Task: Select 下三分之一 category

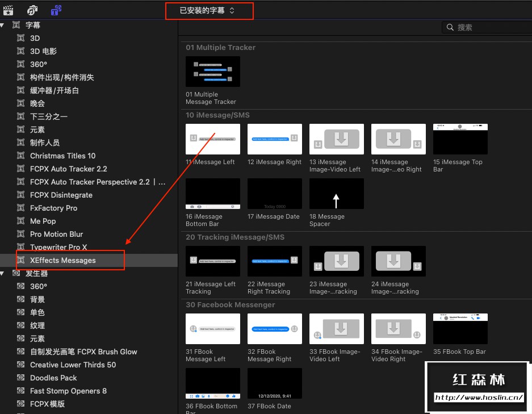Action: 49,116
